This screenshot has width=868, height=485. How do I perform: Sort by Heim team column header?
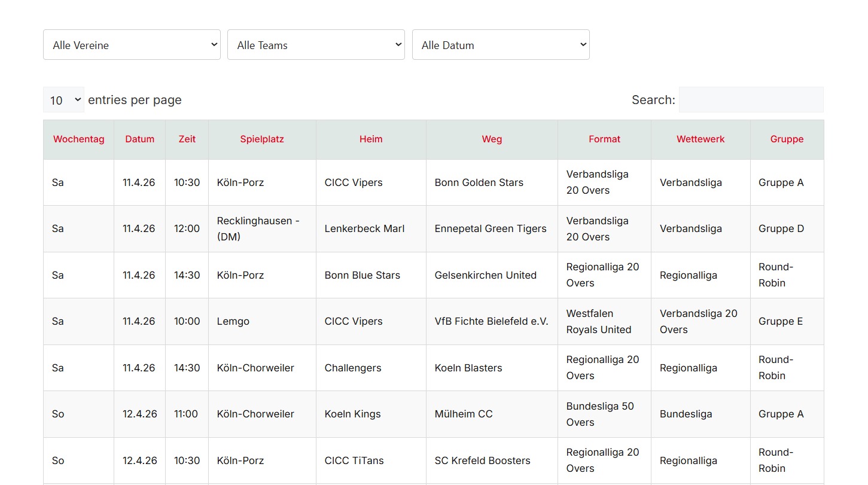[x=371, y=139]
